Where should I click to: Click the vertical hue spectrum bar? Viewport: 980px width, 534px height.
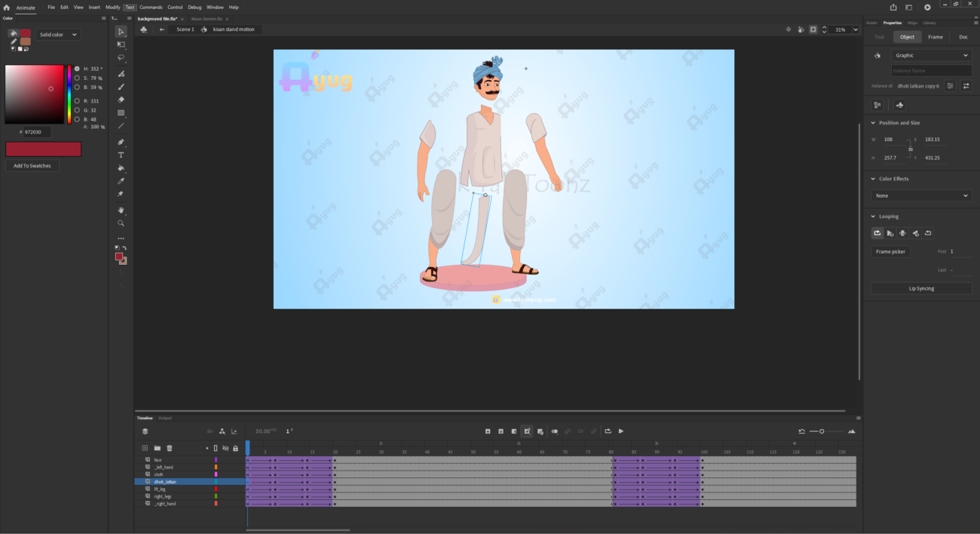click(x=69, y=94)
